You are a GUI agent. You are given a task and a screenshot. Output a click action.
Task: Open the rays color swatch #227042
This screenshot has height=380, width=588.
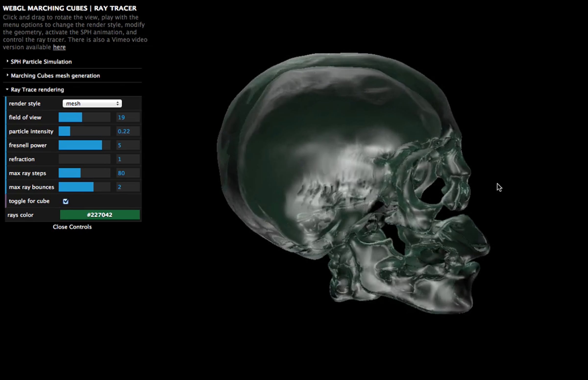point(100,215)
